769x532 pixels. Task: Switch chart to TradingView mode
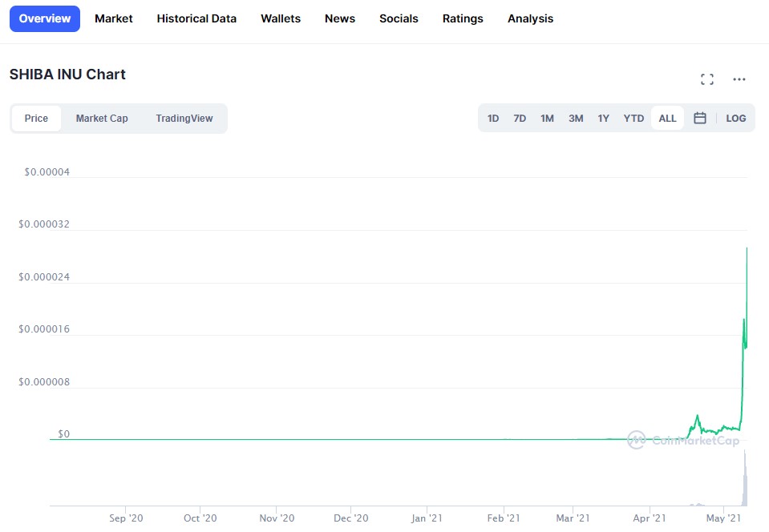pyautogui.click(x=184, y=119)
